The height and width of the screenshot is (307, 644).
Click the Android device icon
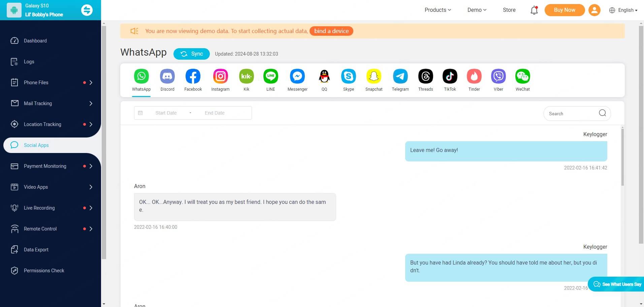[x=14, y=10]
